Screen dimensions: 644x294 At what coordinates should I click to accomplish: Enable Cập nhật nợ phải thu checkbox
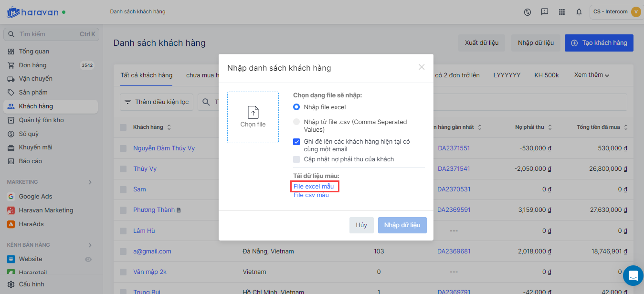[296, 159]
